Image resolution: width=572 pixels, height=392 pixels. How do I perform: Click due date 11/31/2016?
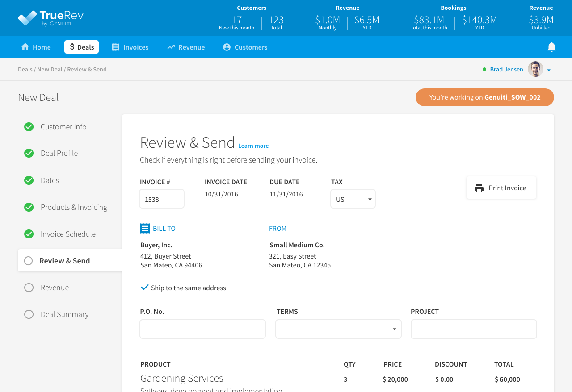(286, 194)
